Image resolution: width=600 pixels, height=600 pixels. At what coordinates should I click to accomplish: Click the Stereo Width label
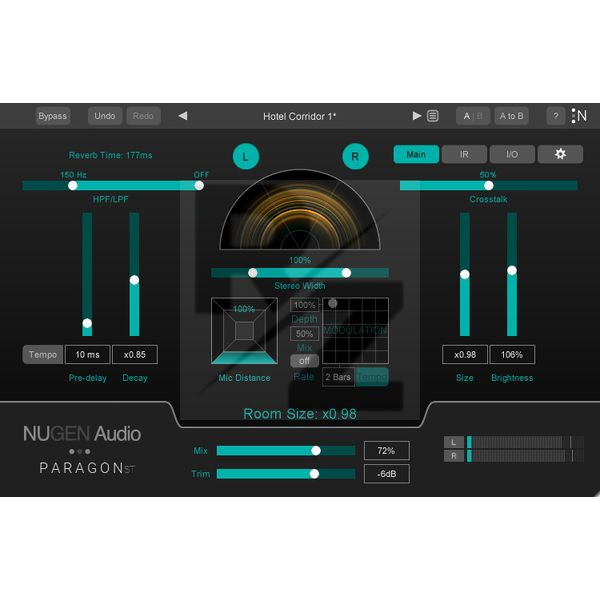[x=300, y=286]
